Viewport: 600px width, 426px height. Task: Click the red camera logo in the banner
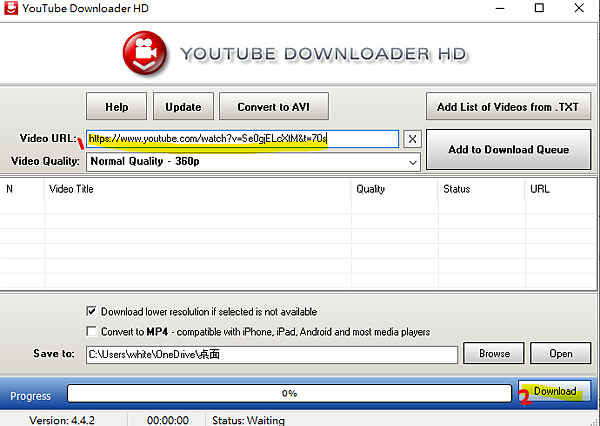tap(145, 53)
